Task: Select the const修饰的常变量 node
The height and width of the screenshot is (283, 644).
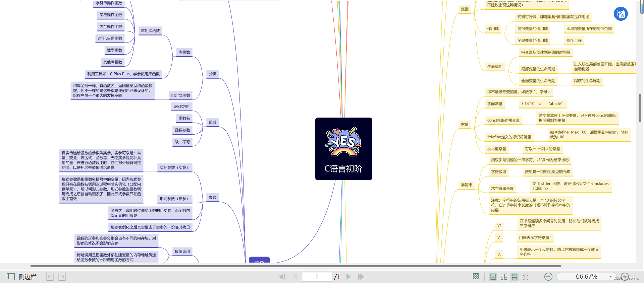Action: point(503,121)
